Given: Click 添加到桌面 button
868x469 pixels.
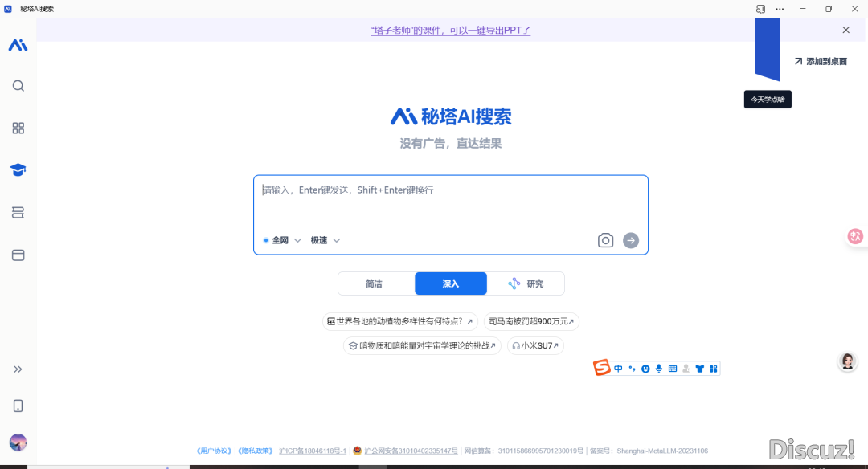Looking at the screenshot, I should (821, 61).
